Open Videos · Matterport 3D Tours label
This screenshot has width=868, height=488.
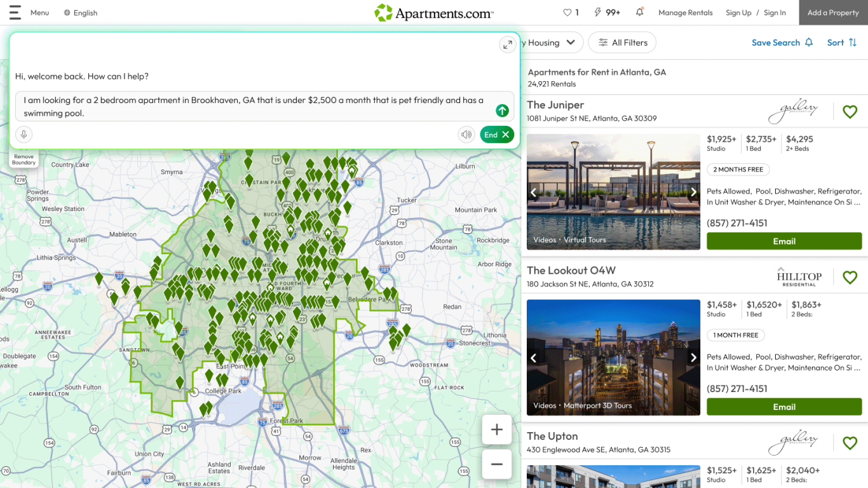point(583,405)
